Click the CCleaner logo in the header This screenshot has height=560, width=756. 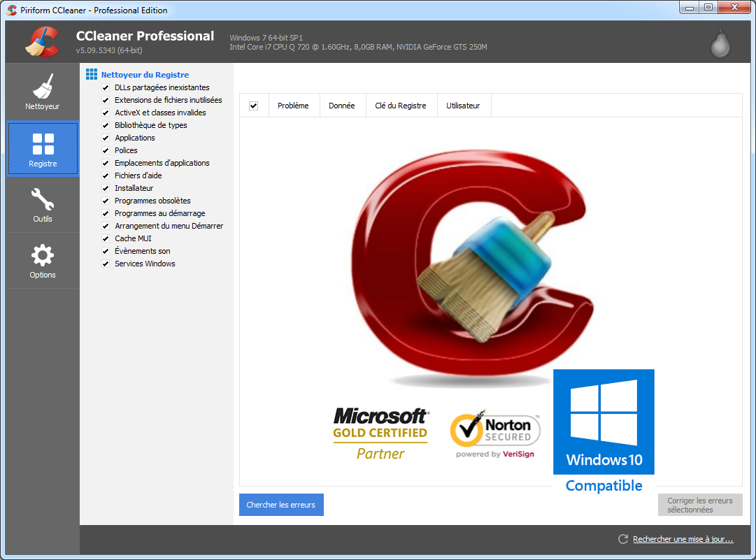point(43,42)
